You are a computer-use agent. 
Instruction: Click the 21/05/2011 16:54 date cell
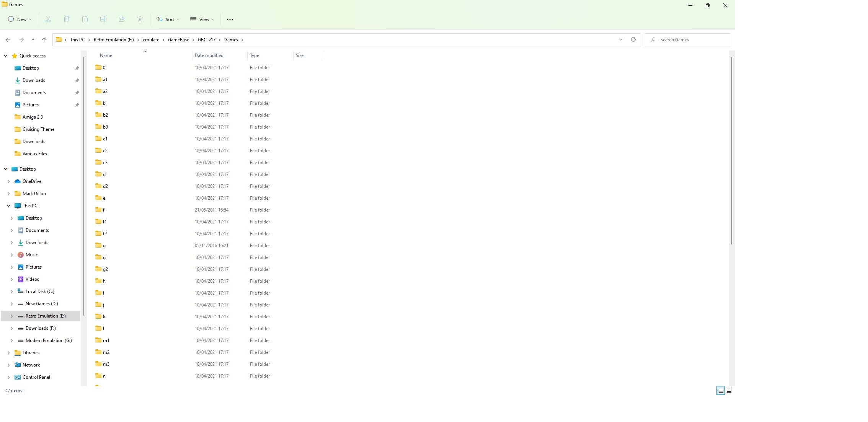tap(212, 210)
